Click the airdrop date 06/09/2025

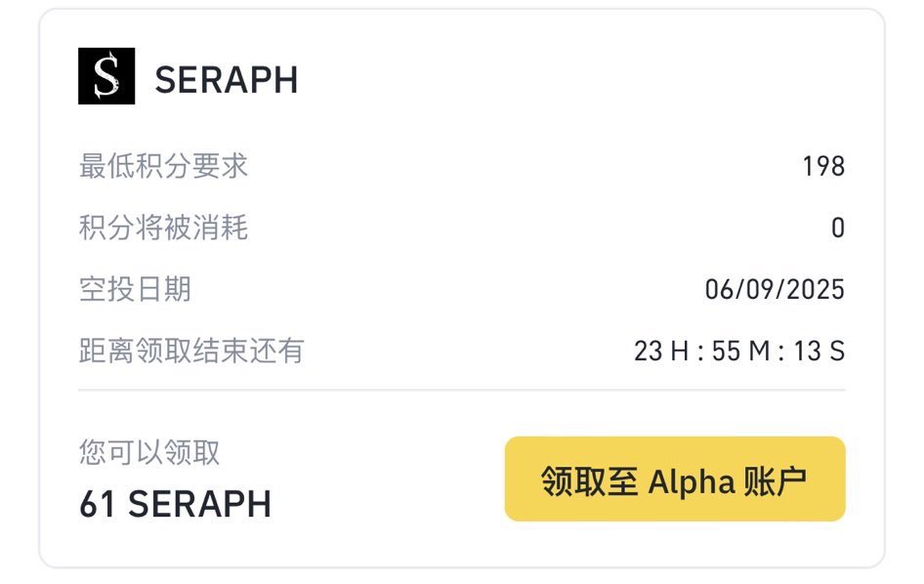775,289
